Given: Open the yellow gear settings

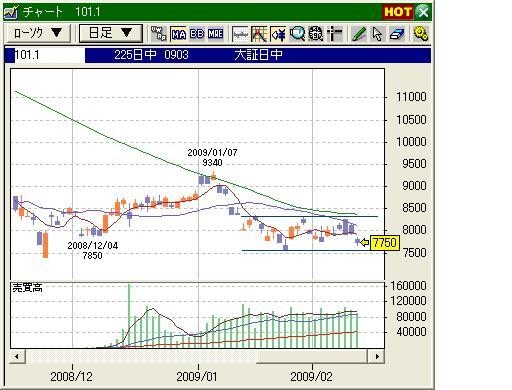Looking at the screenshot, I should click(x=420, y=34).
